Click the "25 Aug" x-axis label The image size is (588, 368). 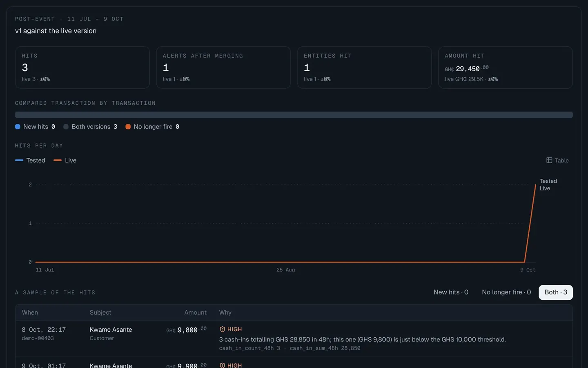(x=285, y=270)
